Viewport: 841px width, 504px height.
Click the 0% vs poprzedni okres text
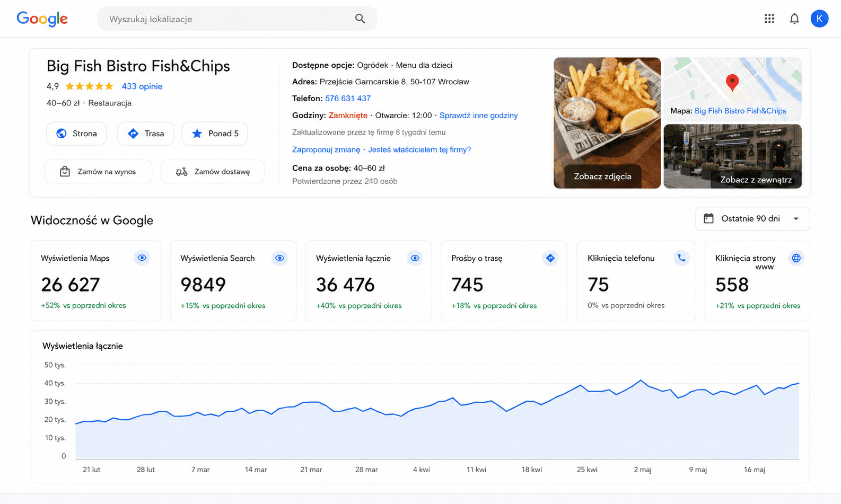coord(626,305)
